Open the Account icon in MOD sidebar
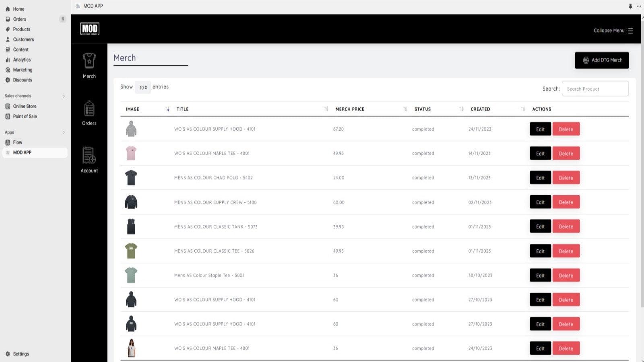The image size is (644, 362). point(89,156)
